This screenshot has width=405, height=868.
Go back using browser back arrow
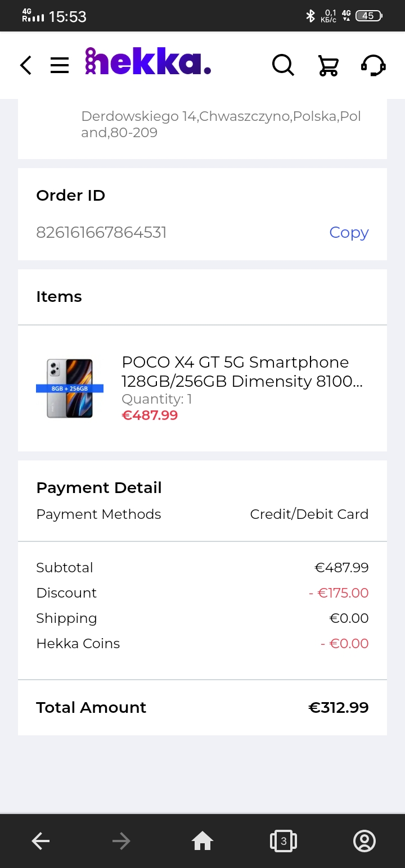[40, 841]
